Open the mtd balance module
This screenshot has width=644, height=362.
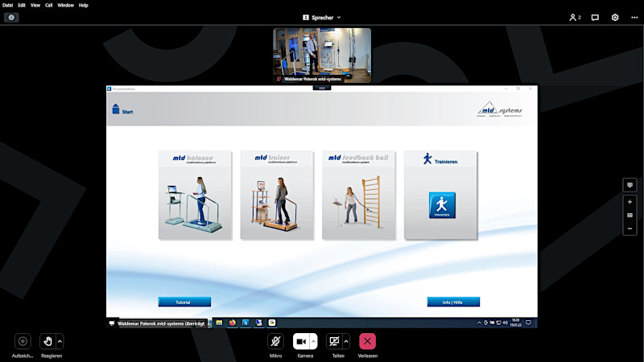pyautogui.click(x=195, y=195)
